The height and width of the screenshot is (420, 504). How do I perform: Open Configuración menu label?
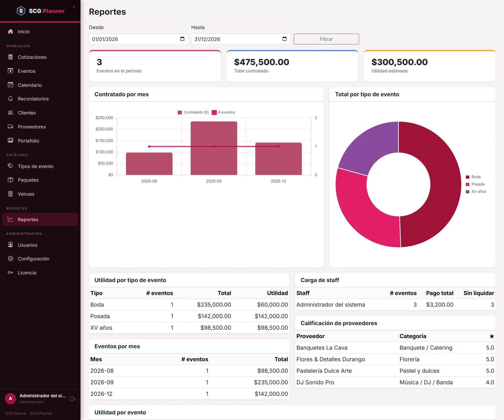coord(33,259)
